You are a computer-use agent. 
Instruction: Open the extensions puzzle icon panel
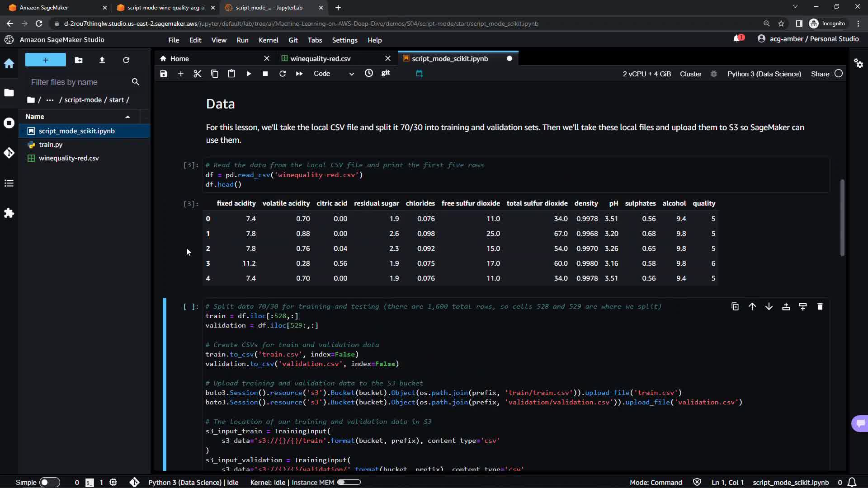tap(9, 213)
